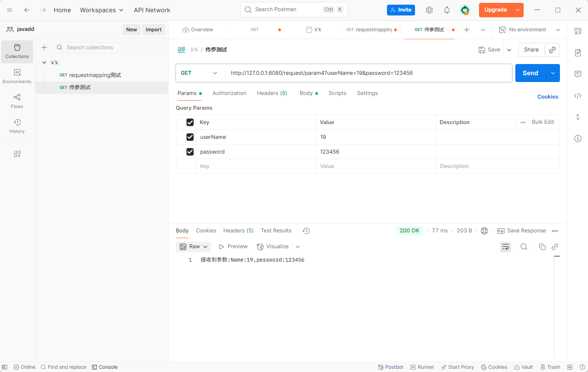Image resolution: width=588 pixels, height=372 pixels.
Task: Open the response Headers (5) tab
Action: click(238, 231)
